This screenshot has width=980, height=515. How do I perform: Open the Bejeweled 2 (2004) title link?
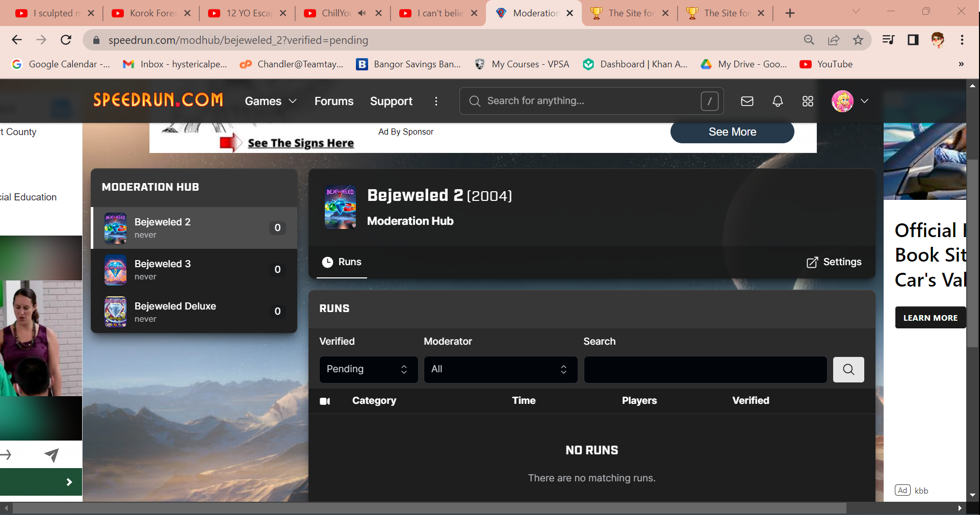coord(440,195)
